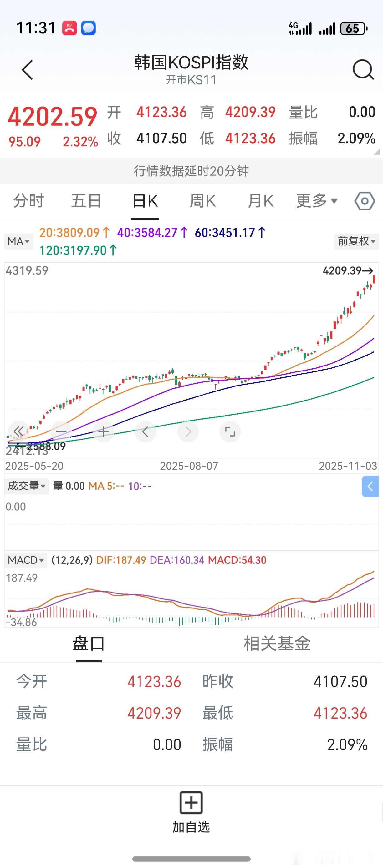383x868 pixels.
Task: Select the 日K daily candlestick tab
Action: point(145,201)
